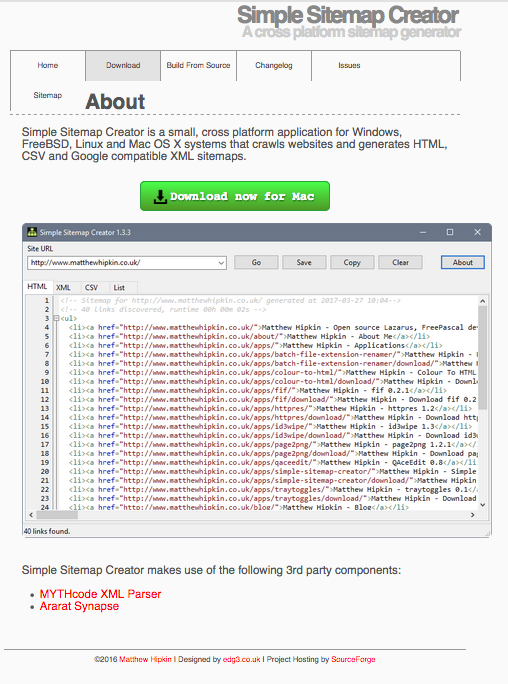Click the About button in the app
508x684 pixels.
pyautogui.click(x=463, y=263)
